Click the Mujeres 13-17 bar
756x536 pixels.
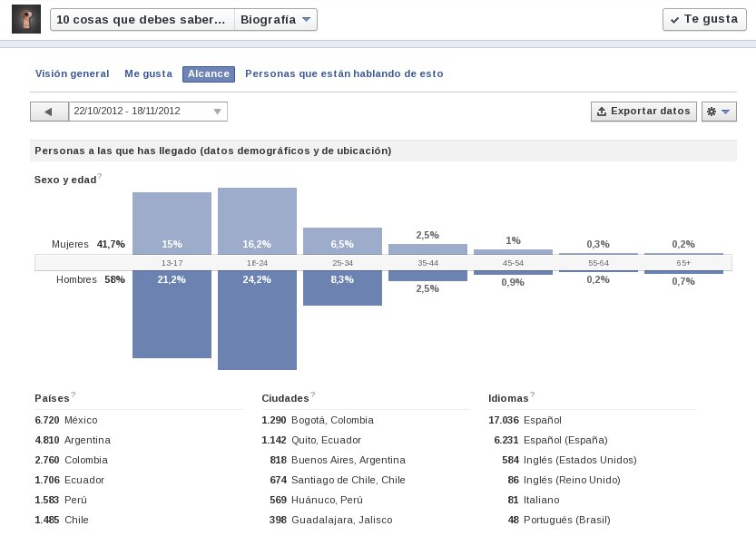[x=172, y=223]
